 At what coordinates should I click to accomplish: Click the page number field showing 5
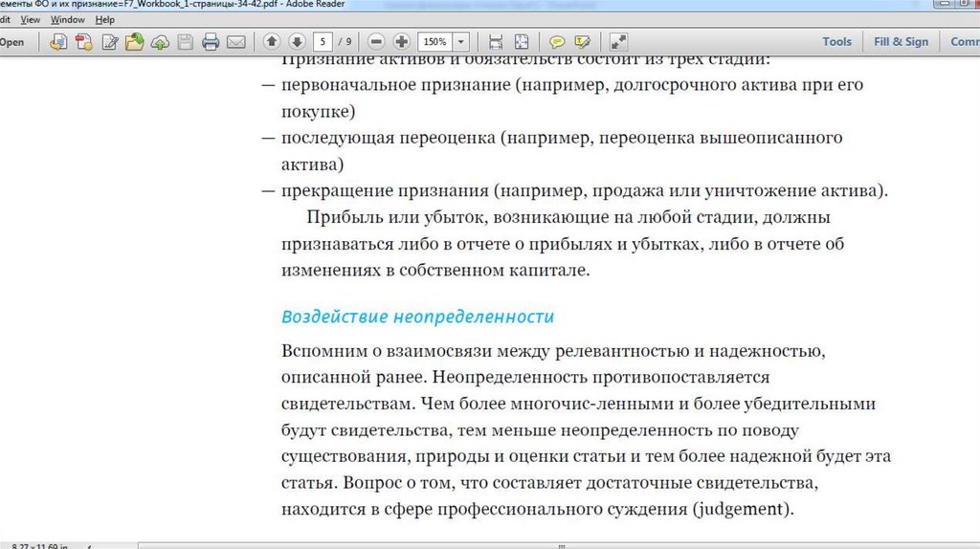click(x=323, y=42)
